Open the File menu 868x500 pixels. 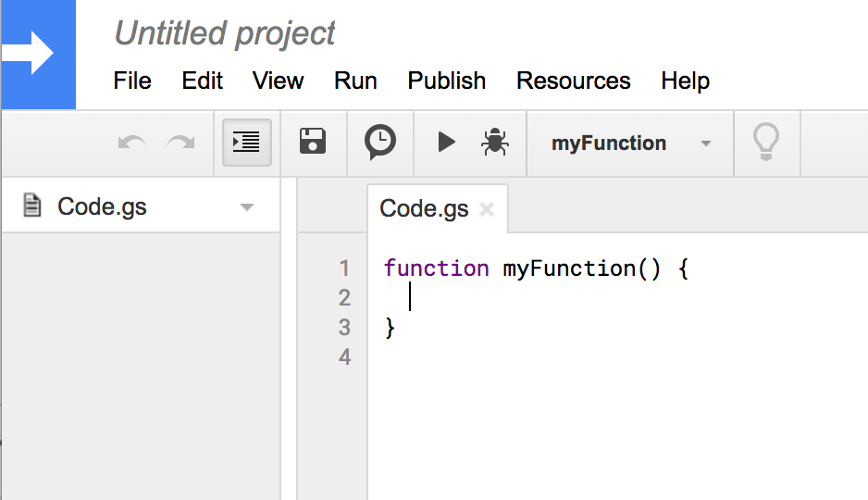tap(132, 81)
